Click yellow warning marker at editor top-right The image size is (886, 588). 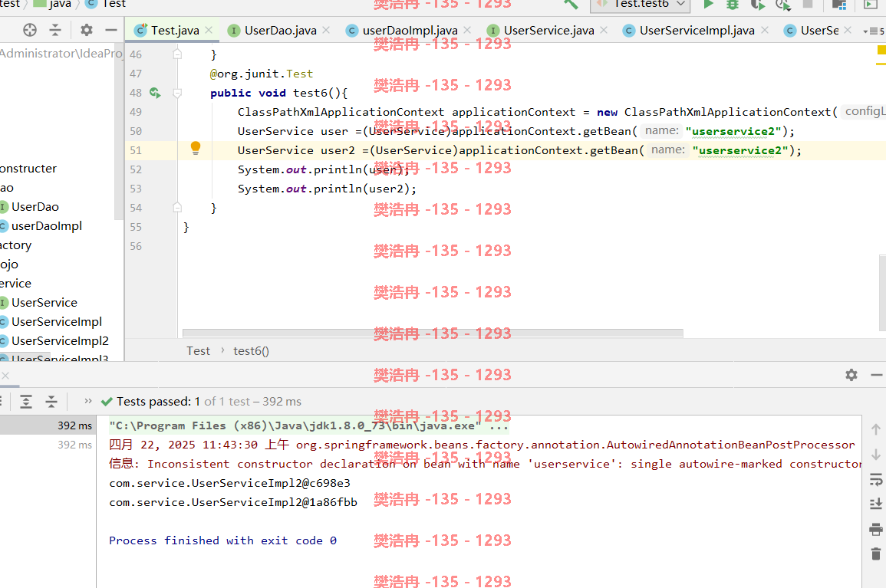click(x=881, y=51)
